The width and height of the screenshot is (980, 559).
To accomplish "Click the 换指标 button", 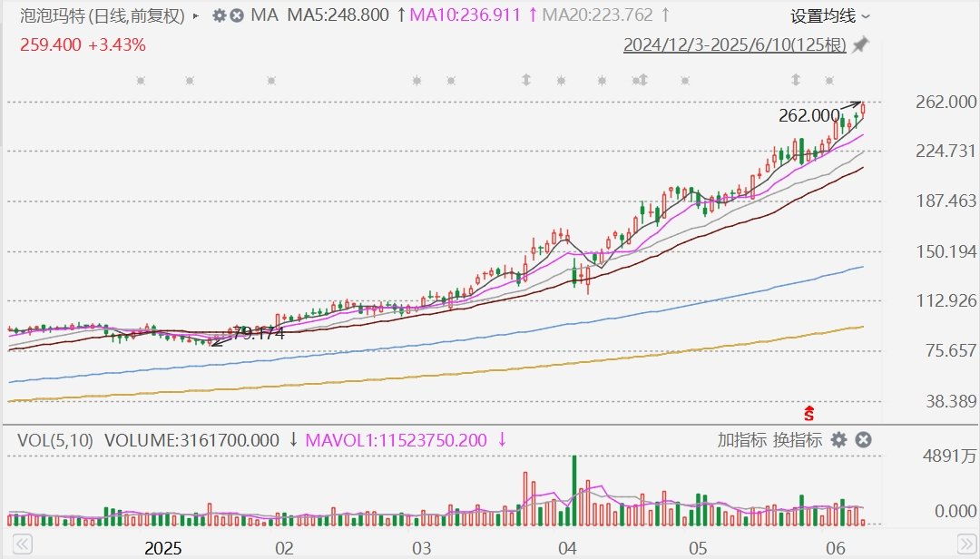I will click(798, 440).
